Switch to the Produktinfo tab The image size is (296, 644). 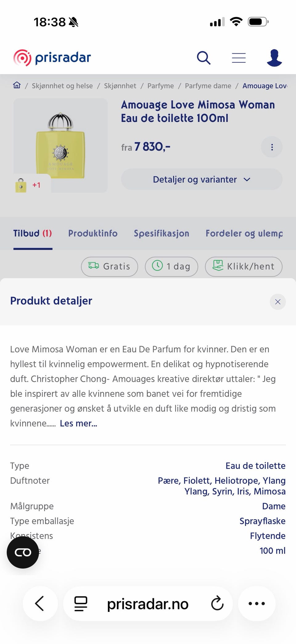click(93, 233)
